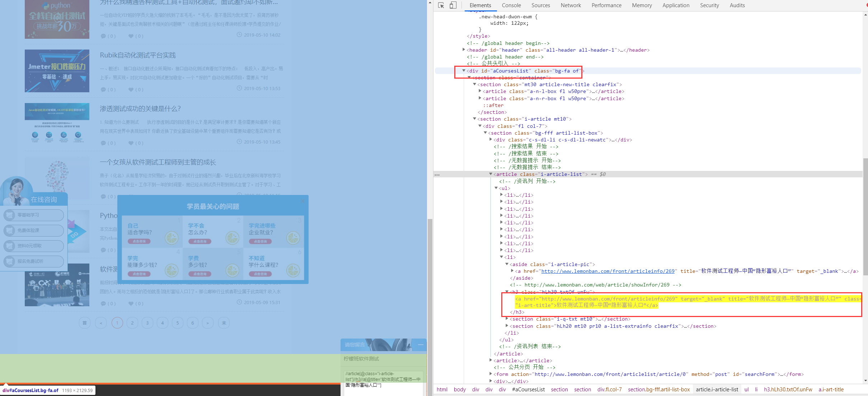The image size is (868, 396).
Task: Open the Memory tab
Action: point(642,5)
